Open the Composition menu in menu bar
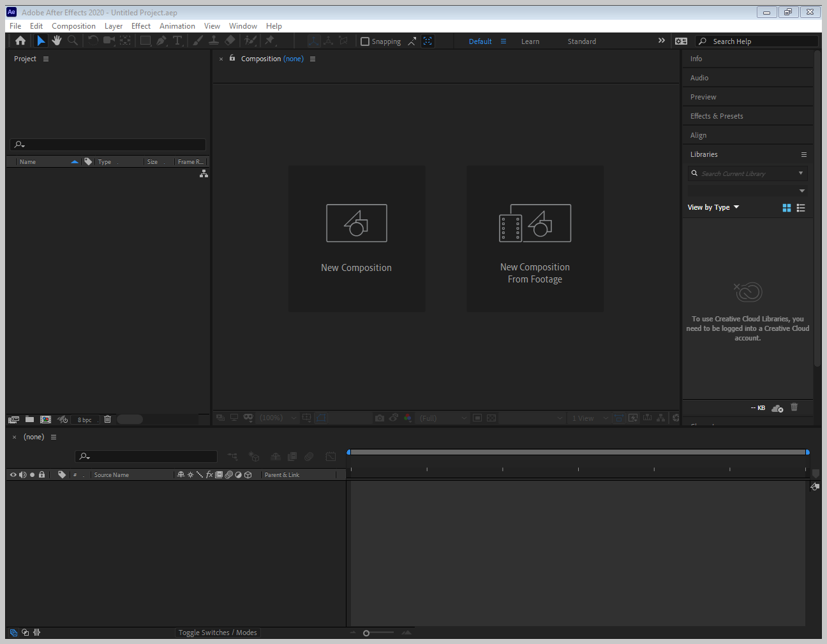 (73, 26)
